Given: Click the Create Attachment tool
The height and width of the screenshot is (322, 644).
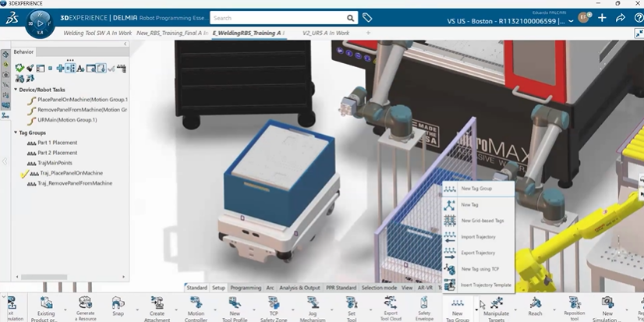Looking at the screenshot, I should [157, 303].
